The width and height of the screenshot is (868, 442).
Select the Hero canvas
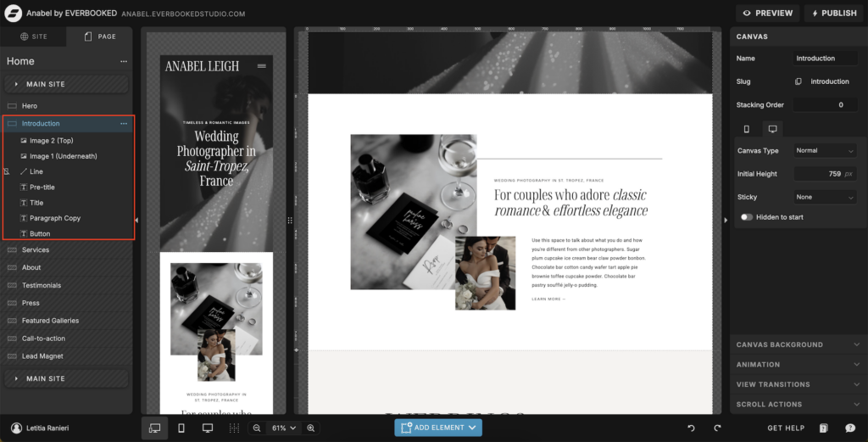tap(66, 106)
